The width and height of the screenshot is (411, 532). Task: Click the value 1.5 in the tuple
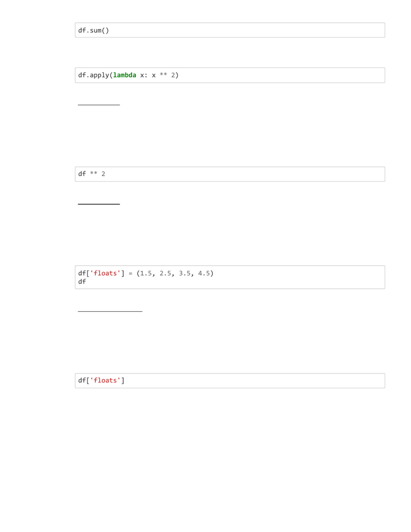146,273
